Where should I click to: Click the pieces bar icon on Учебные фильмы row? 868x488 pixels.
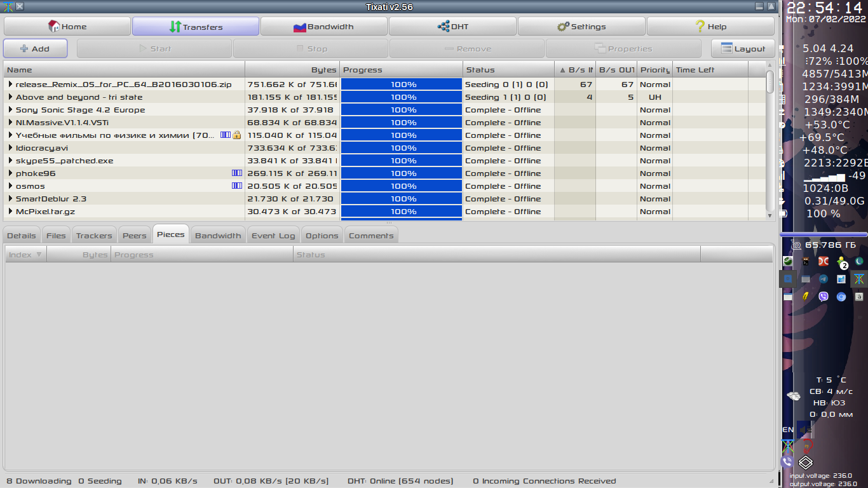pyautogui.click(x=226, y=135)
